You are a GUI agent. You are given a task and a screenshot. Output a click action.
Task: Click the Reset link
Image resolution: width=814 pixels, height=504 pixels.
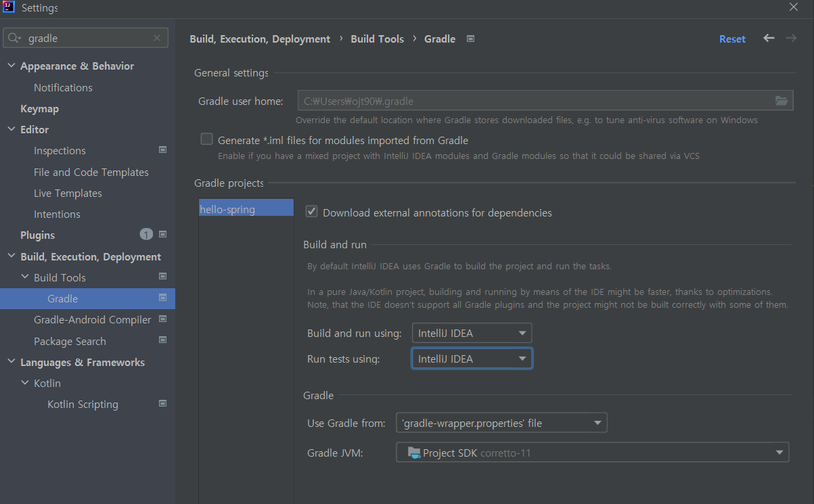pos(732,39)
